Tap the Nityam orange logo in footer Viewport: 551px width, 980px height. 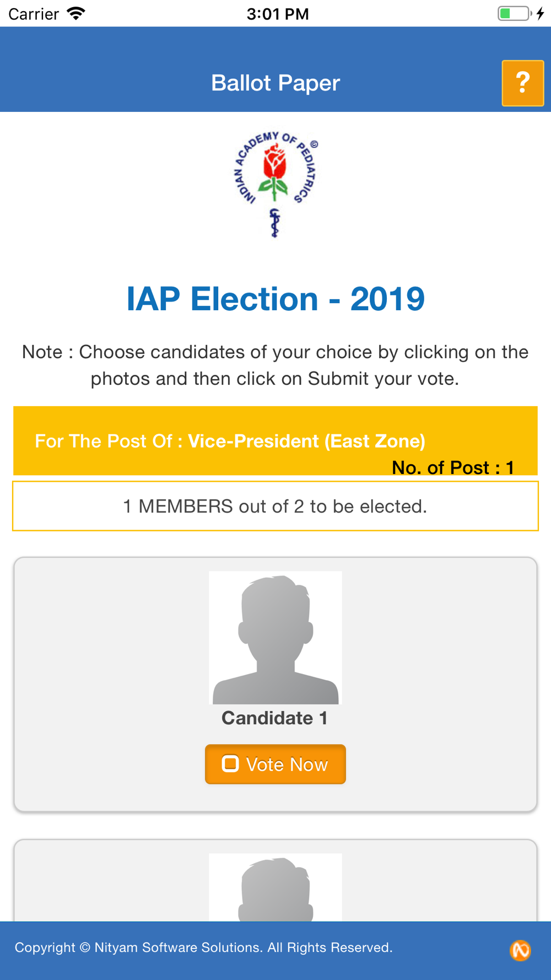520,950
